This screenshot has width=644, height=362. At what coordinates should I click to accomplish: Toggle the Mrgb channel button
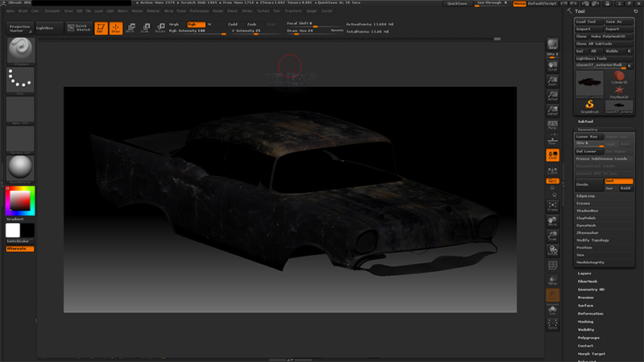click(x=174, y=24)
